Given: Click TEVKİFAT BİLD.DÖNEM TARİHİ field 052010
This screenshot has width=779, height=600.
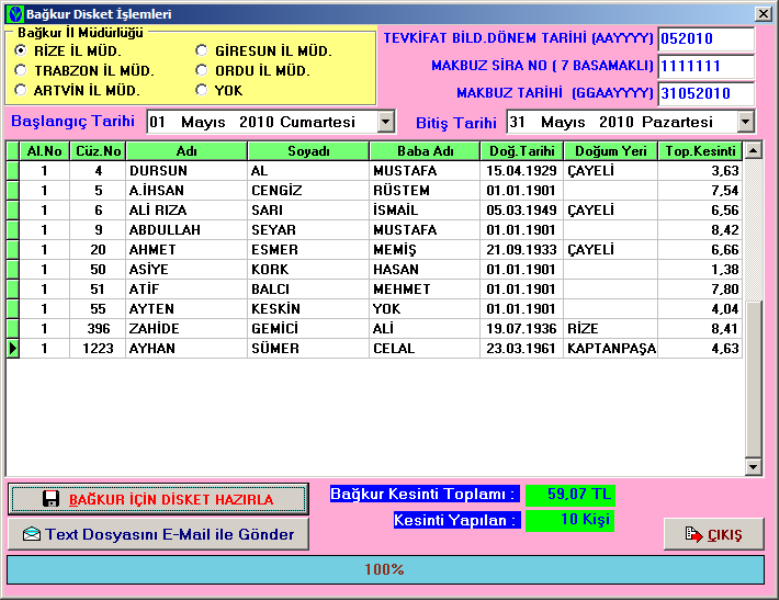Looking at the screenshot, I should click(x=706, y=39).
